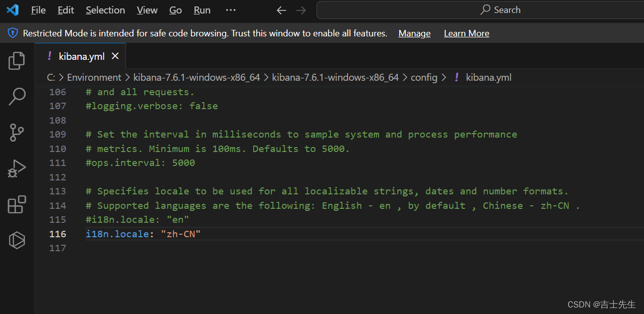Click the second kibana-7.6.1-windows-x86_64 breadcrumb
The image size is (644, 314).
(x=335, y=77)
